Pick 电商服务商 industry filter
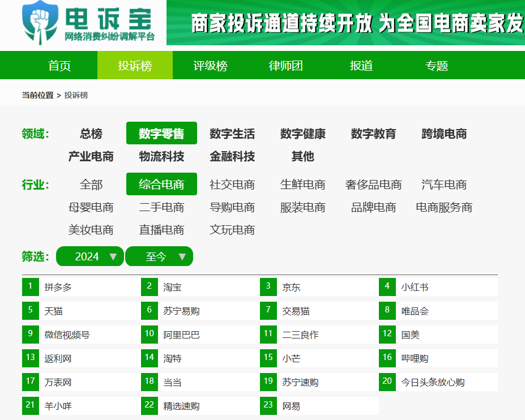525x420 pixels. pos(444,207)
